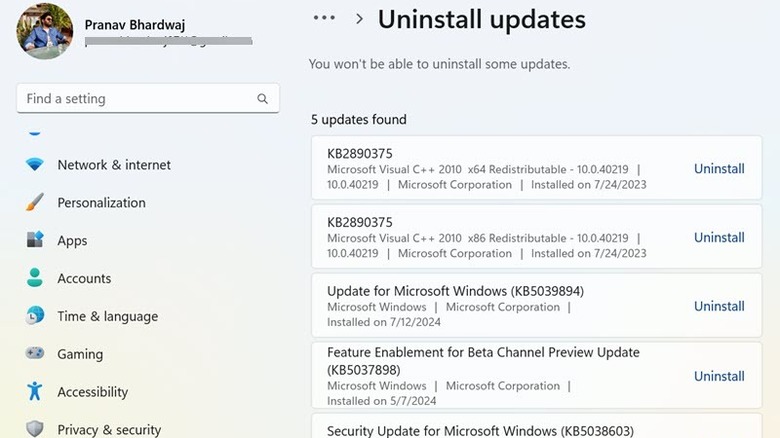Uninstall the x86 Redistributable KB2890375 update

[719, 238]
